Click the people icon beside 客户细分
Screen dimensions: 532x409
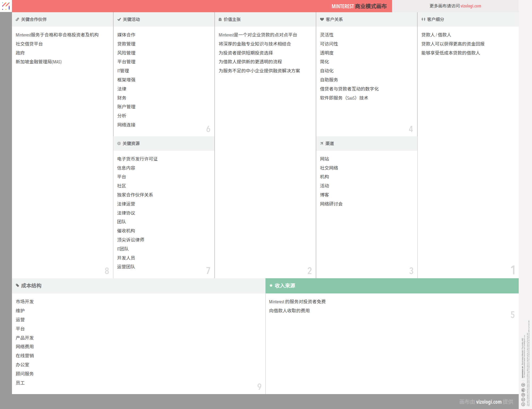pos(423,19)
